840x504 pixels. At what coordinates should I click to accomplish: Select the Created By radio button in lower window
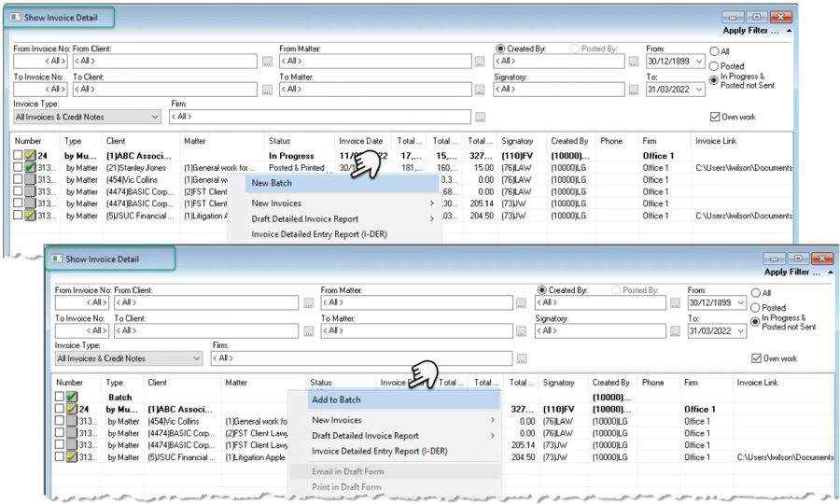(541, 290)
